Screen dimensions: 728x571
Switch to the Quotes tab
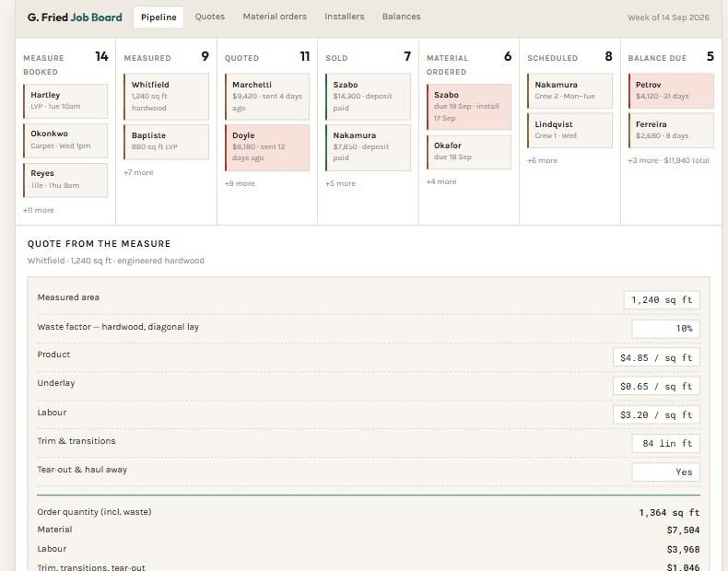click(x=209, y=17)
